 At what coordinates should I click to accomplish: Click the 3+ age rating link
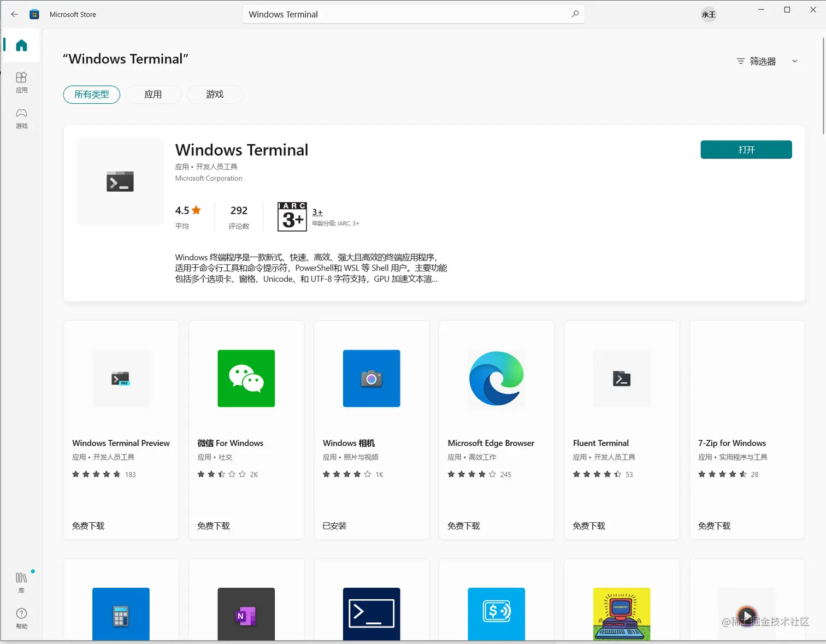tap(317, 212)
